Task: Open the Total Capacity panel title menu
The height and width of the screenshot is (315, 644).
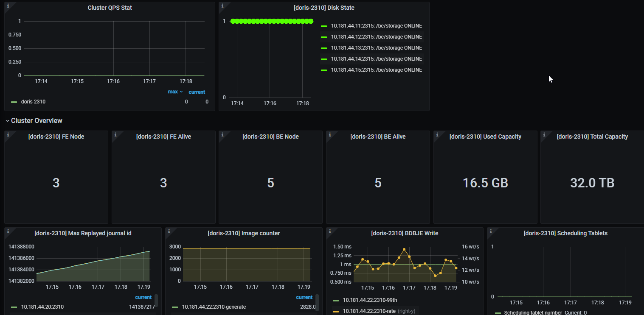Action: pyautogui.click(x=592, y=137)
